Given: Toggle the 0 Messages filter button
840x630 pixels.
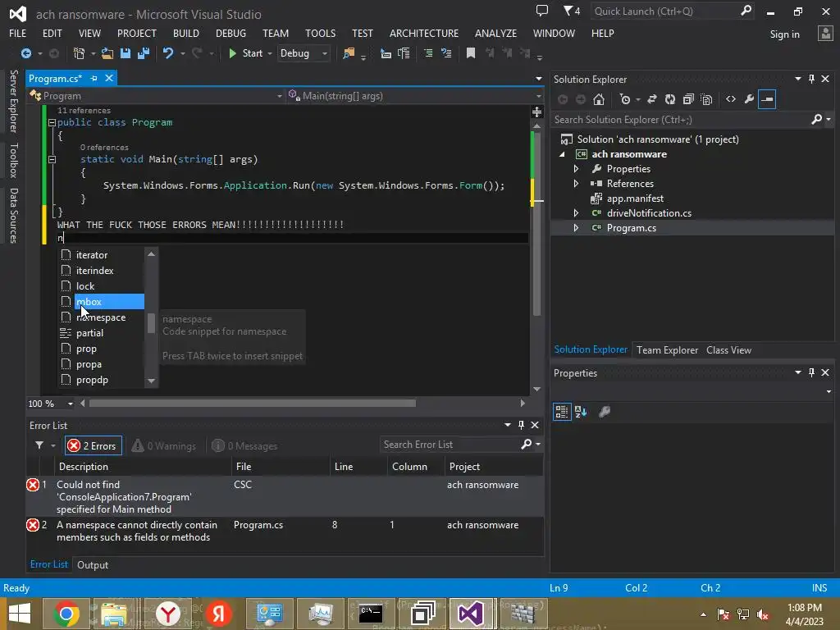Looking at the screenshot, I should 244,445.
